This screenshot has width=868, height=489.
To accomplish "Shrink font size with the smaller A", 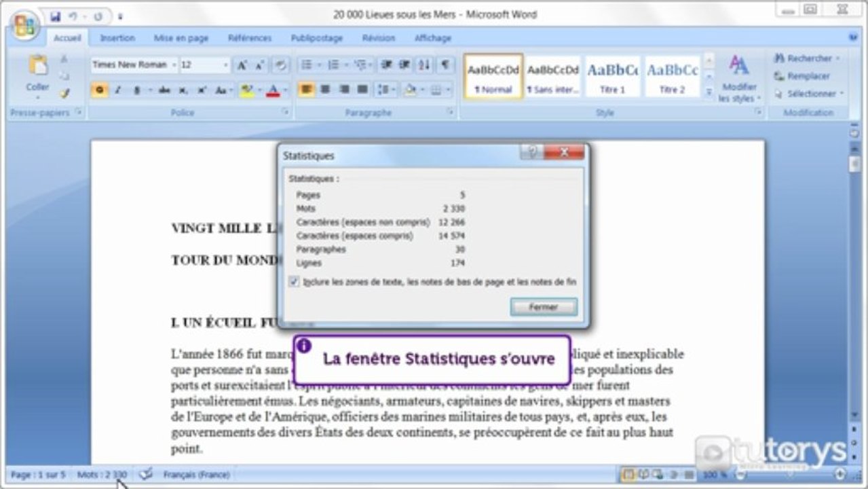I will click(260, 65).
